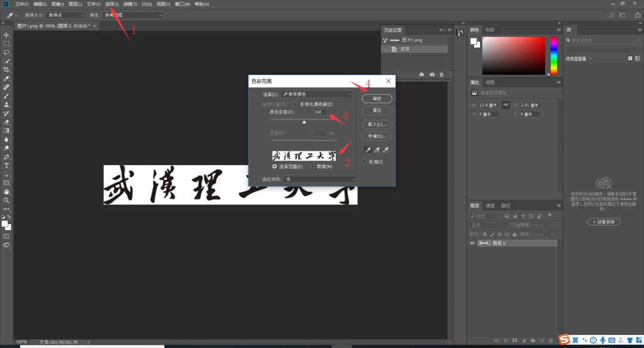This screenshot has width=644, height=348.
Task: Toggle visibility of 图层 0 layer
Action: pyautogui.click(x=472, y=243)
